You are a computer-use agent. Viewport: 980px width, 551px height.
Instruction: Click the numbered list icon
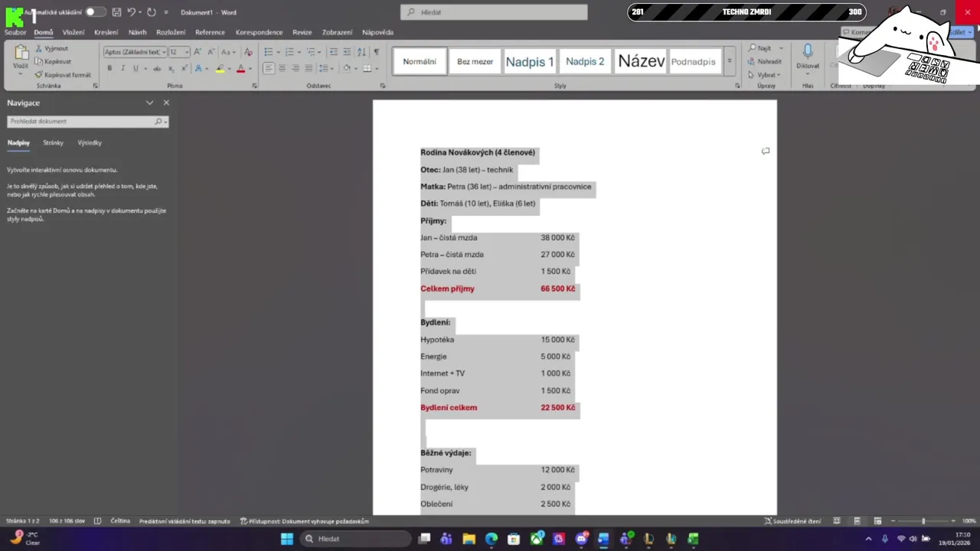pyautogui.click(x=289, y=52)
